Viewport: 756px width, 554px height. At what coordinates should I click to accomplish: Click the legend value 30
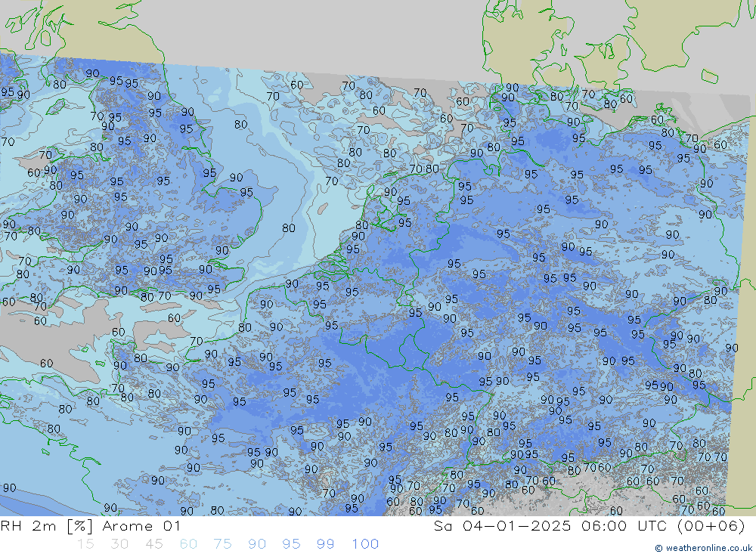coord(119,544)
